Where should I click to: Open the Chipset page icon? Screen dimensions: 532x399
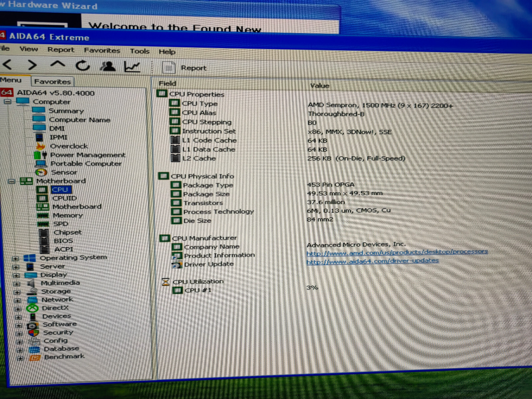coord(44,232)
